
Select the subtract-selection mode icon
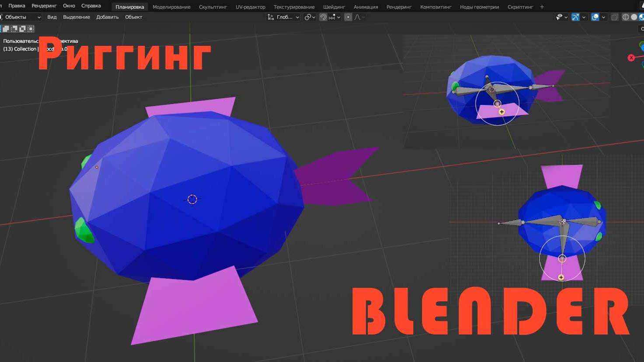tap(14, 28)
